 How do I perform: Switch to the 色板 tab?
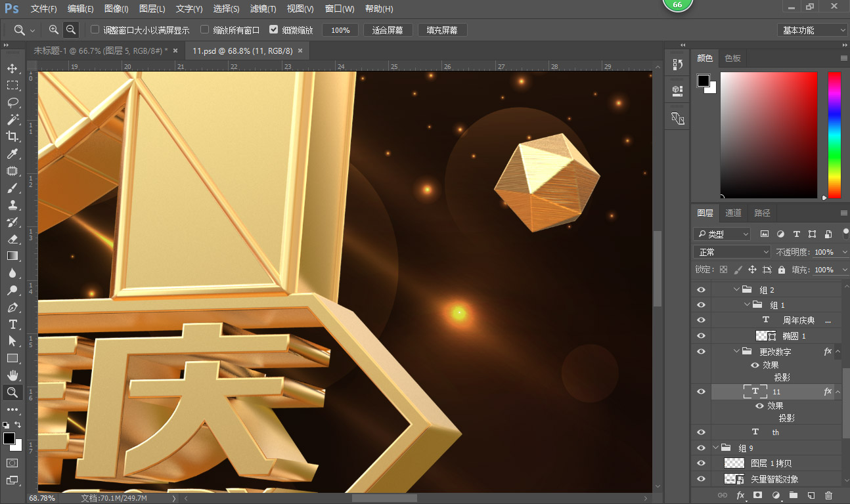732,58
